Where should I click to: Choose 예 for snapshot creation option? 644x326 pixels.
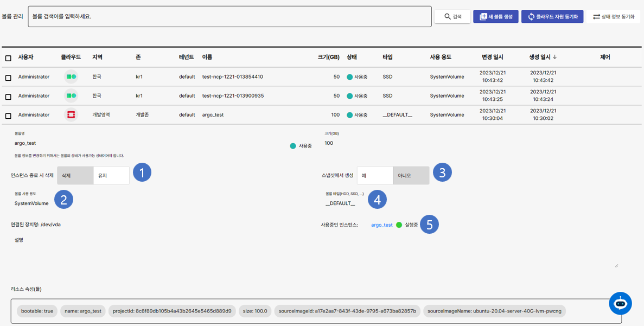pos(375,175)
